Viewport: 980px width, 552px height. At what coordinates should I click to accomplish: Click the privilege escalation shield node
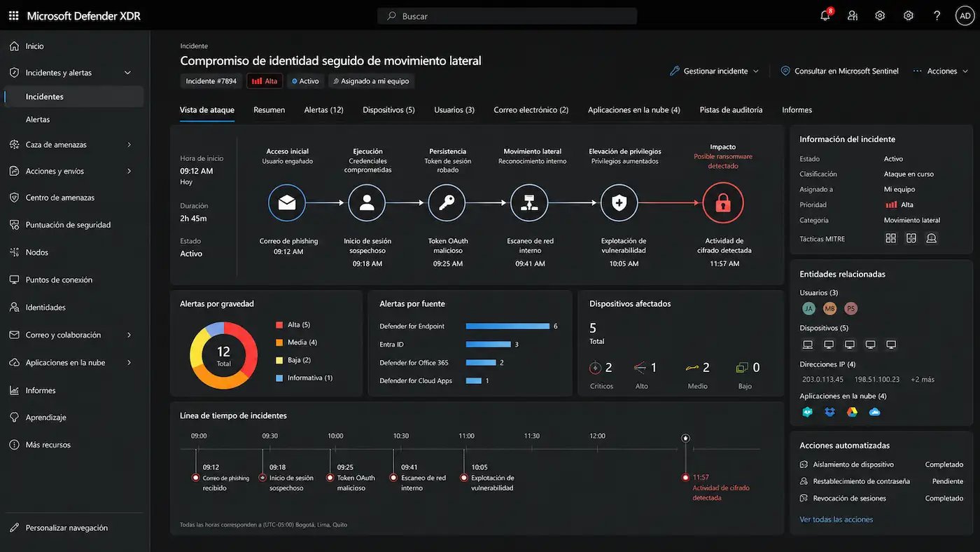pos(619,203)
